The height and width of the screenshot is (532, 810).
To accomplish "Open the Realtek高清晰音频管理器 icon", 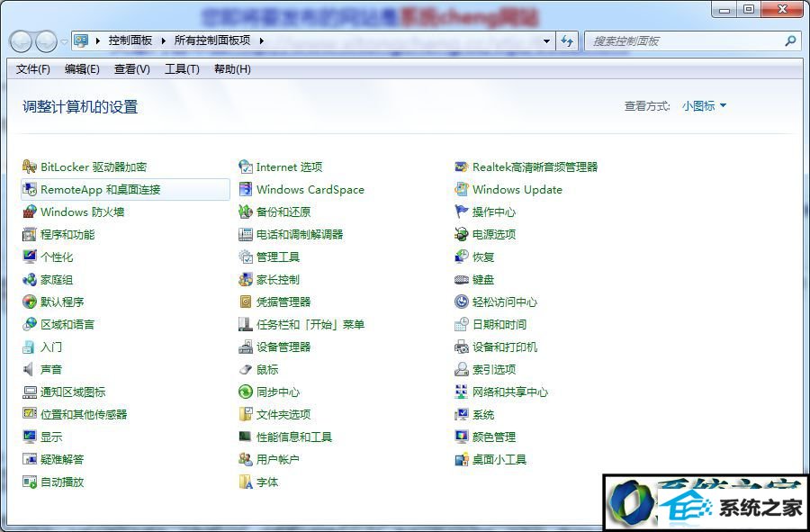I will [462, 167].
